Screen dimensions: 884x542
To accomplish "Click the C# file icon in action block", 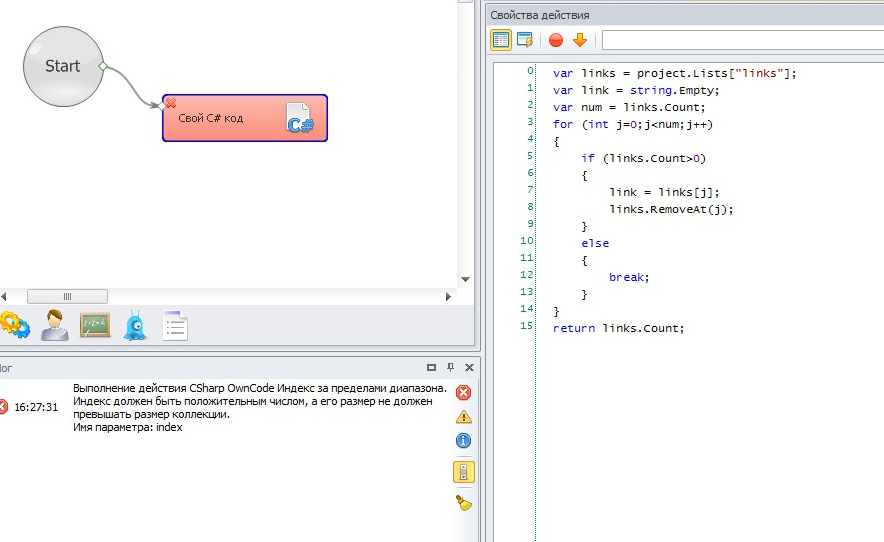I will coord(299,118).
